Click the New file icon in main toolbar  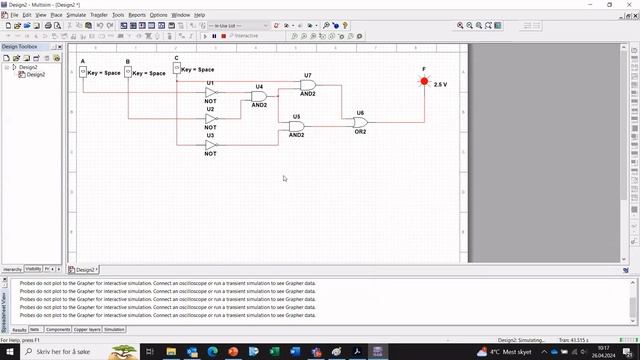click(x=8, y=26)
